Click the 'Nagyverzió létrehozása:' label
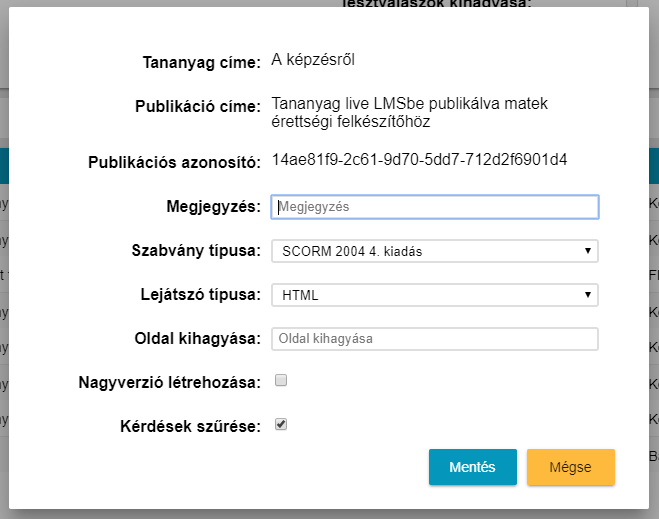The width and height of the screenshot is (659, 519). point(169,382)
